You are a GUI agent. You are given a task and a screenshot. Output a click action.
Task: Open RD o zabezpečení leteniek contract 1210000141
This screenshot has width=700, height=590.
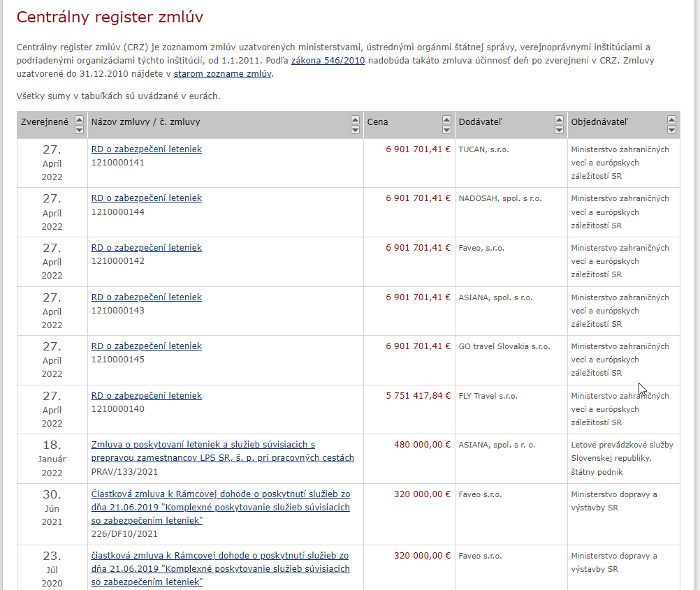tap(147, 149)
